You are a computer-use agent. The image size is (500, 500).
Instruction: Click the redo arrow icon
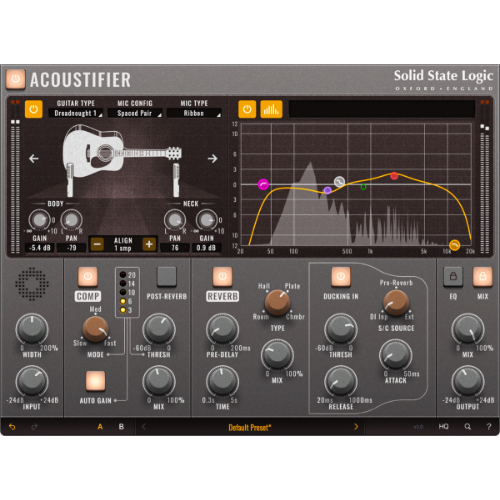34,427
